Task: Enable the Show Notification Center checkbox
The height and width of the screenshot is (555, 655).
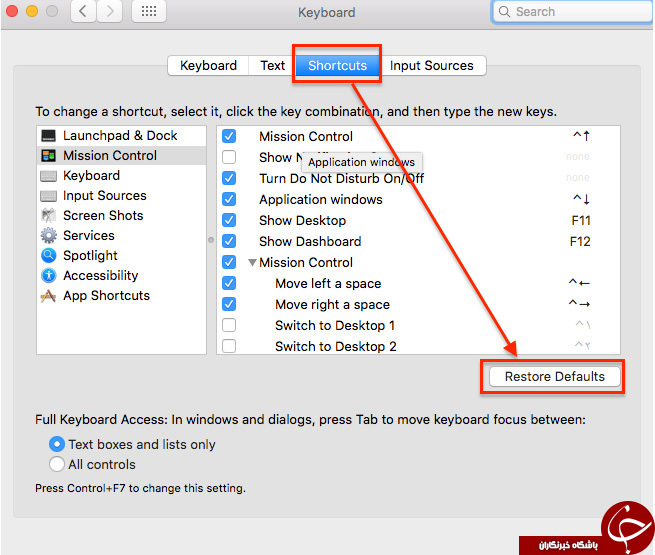Action: click(229, 157)
